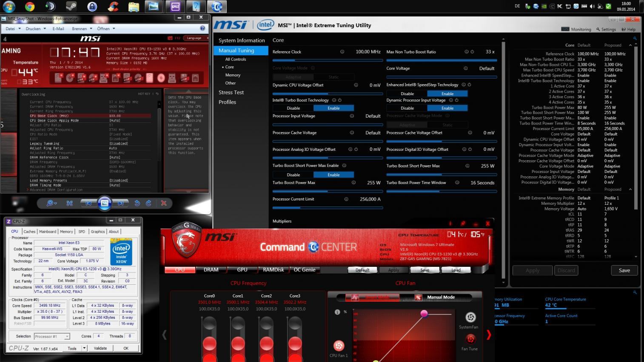Disable Intel Turbo Boost Technology
This screenshot has width=644, height=362.
[x=293, y=108]
